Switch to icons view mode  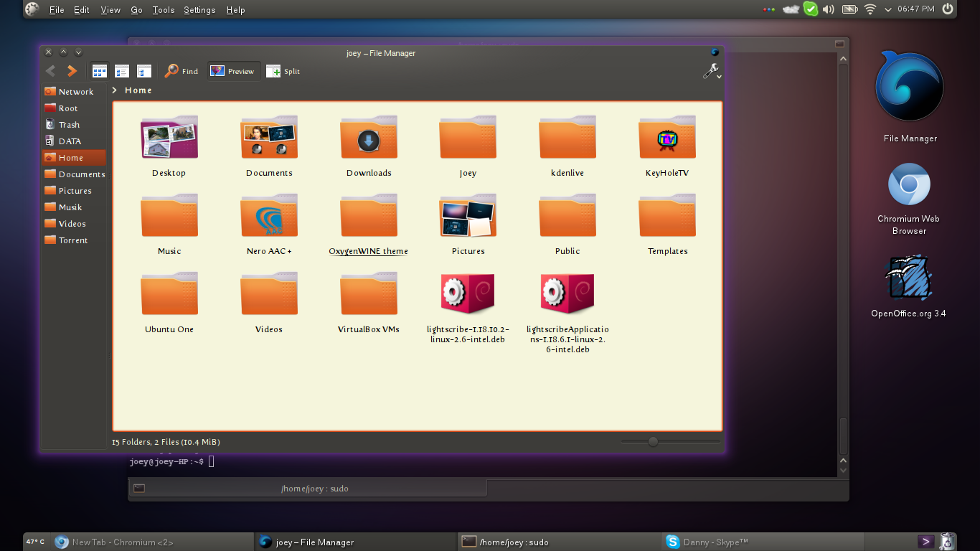pyautogui.click(x=100, y=71)
